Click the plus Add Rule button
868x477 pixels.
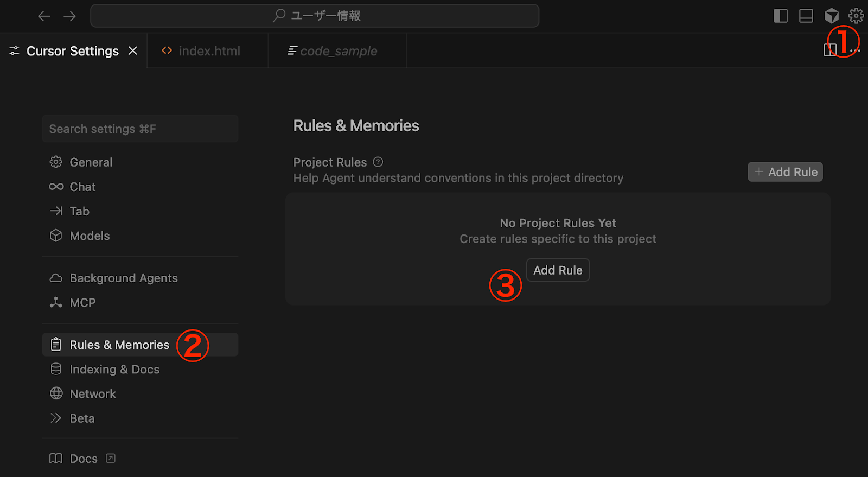point(785,172)
